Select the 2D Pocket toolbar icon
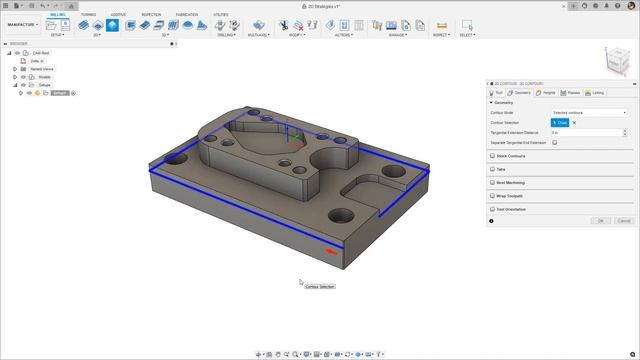Viewport: 640px width, 360px height. click(98, 25)
